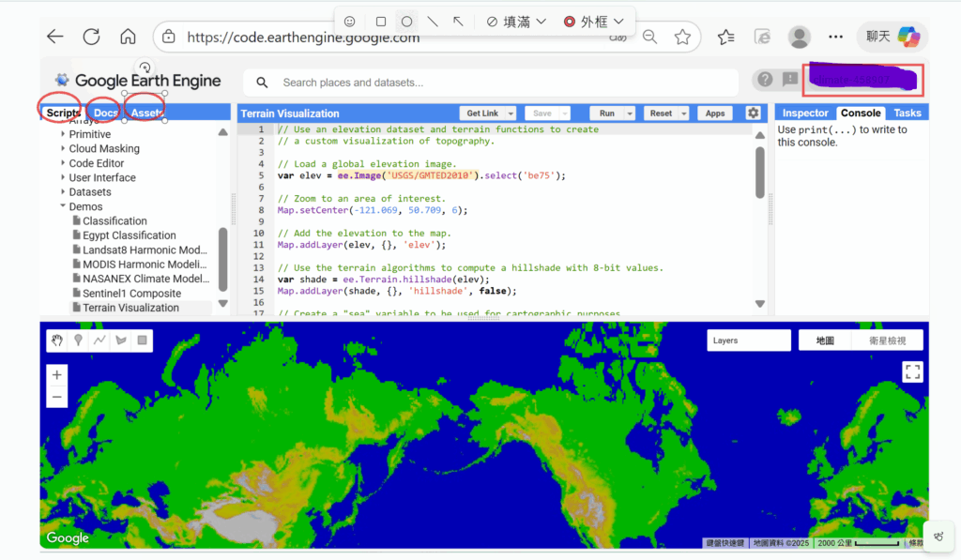Click the Reset button
The height and width of the screenshot is (560, 961).
661,114
